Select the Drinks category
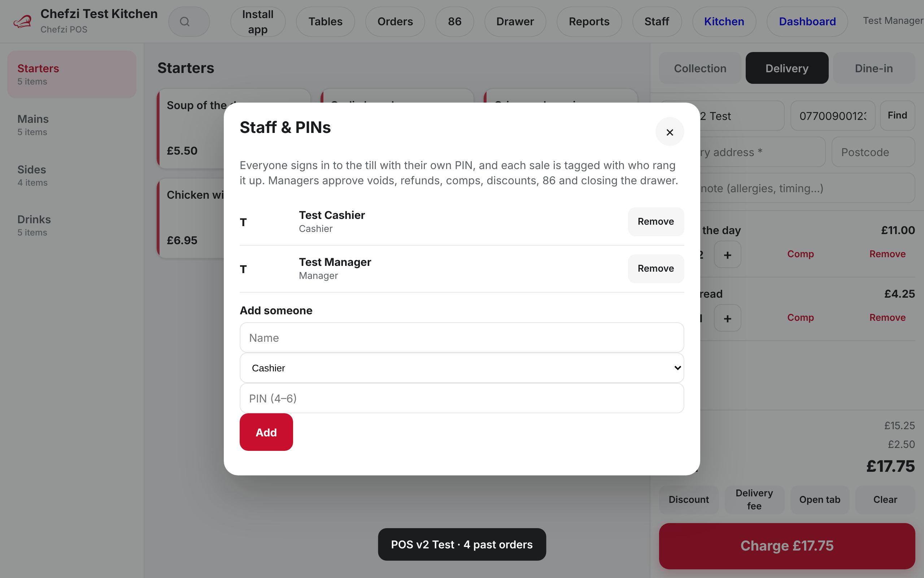The image size is (924, 578). coord(72,225)
